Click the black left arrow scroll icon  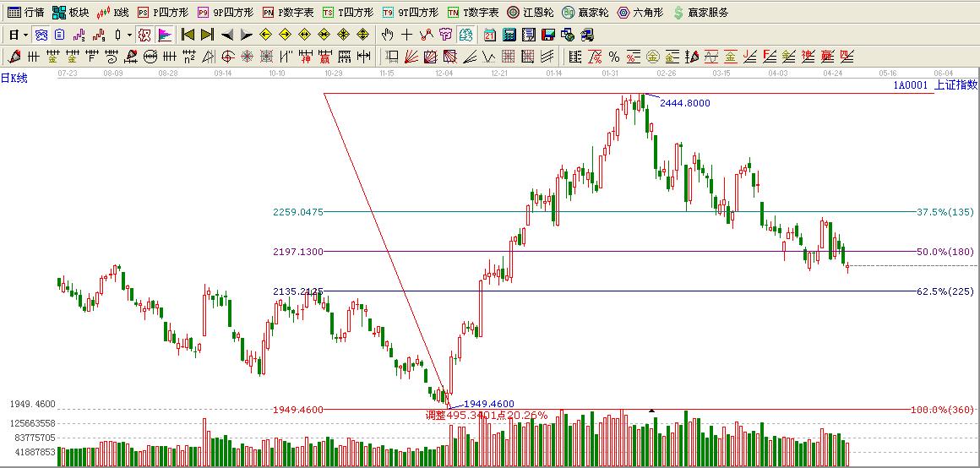pyautogui.click(x=226, y=35)
